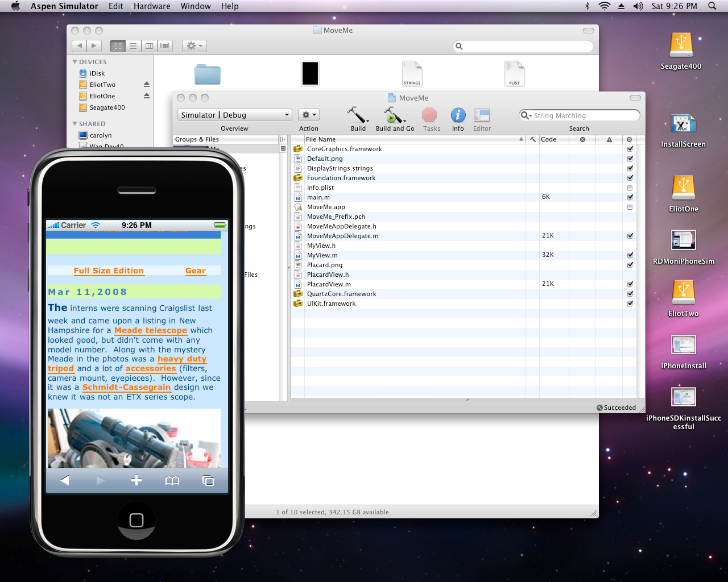Toggle the target checkbox for CoreGraphics.framework
This screenshot has height=582, width=728.
coord(630,149)
